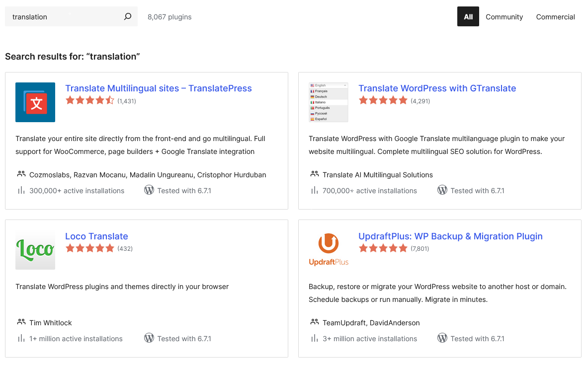Click the installs chart icon beside 1+ million
This screenshot has height=366, width=588.
coord(21,338)
